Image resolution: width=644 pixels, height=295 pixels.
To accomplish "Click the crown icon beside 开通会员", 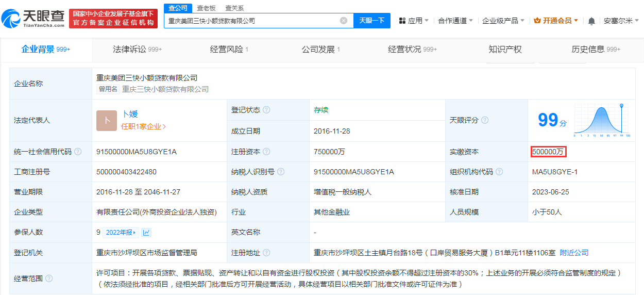I will click(x=537, y=21).
